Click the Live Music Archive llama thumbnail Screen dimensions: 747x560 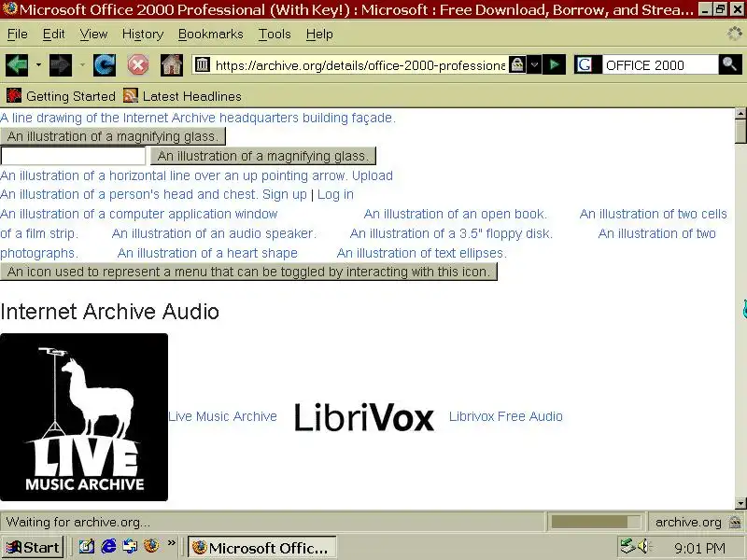[84, 417]
